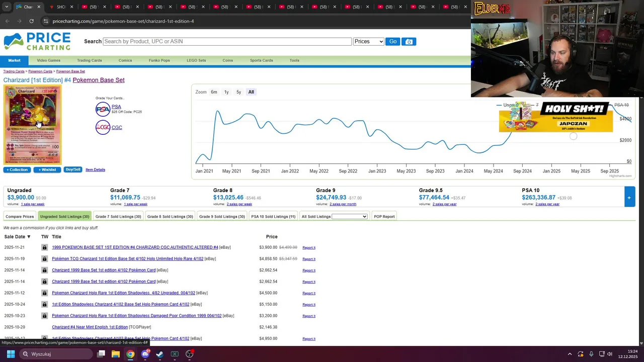Viewport: 644px width, 362px height.
Task: Reload the page in Chrome
Action: point(31,21)
